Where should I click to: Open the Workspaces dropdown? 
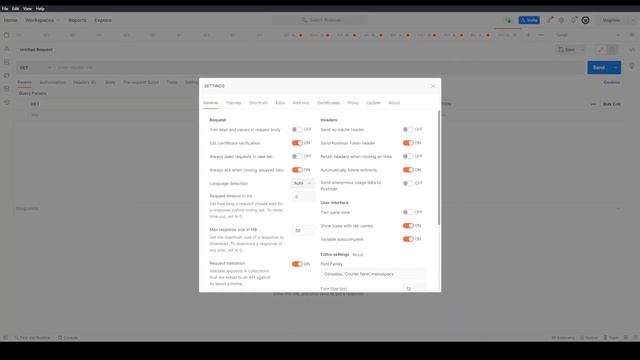[x=42, y=20]
